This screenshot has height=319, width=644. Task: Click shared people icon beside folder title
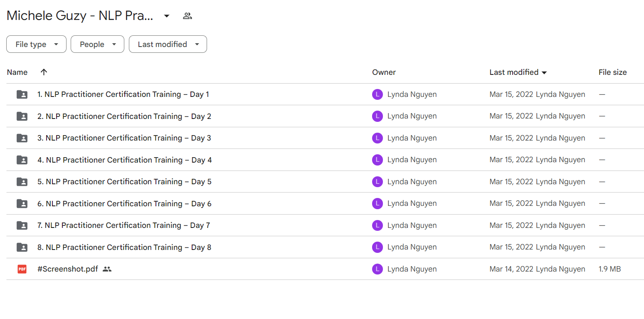pyautogui.click(x=188, y=16)
